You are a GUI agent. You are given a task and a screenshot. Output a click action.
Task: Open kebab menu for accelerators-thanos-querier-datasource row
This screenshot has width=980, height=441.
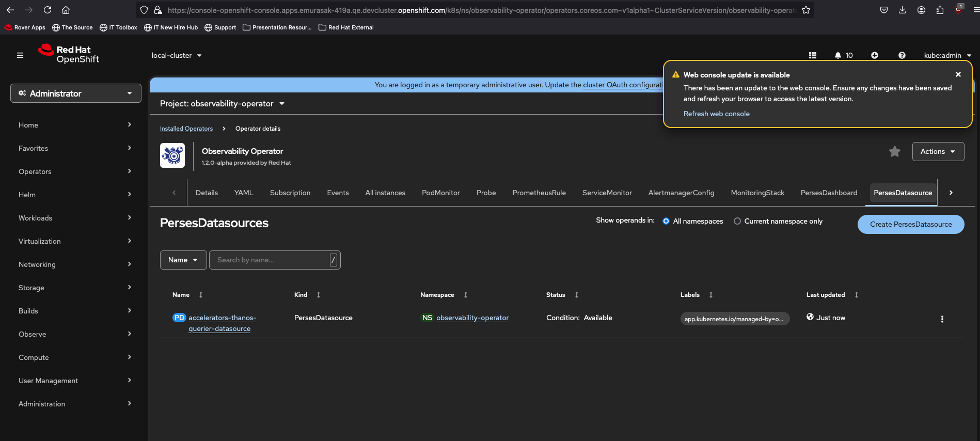point(942,319)
